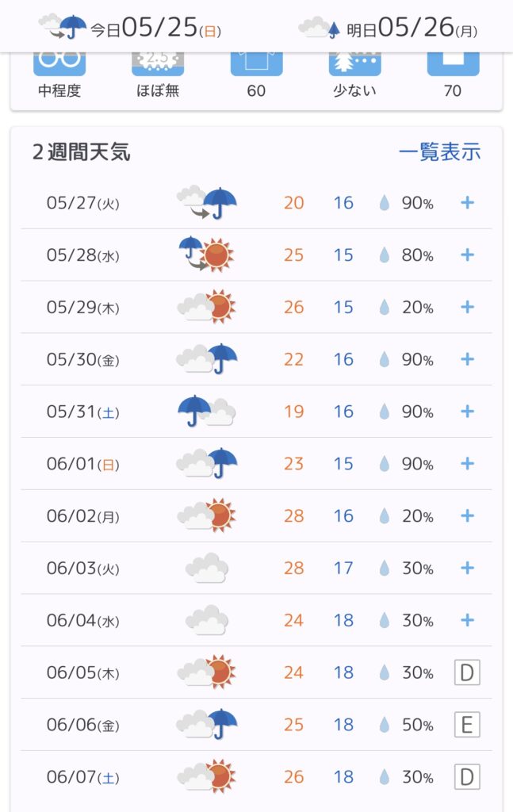Tap the 中程度 glasses index icon
This screenshot has height=812, width=513.
(x=59, y=63)
